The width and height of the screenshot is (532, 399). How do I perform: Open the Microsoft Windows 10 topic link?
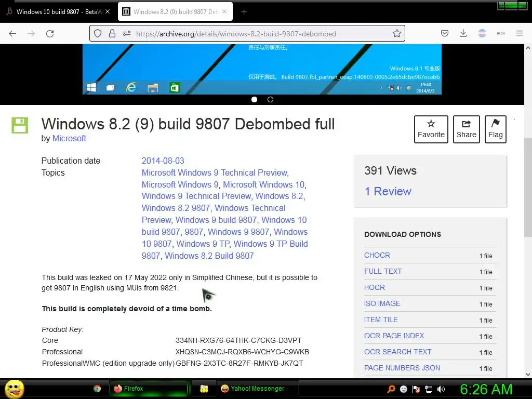click(x=263, y=184)
